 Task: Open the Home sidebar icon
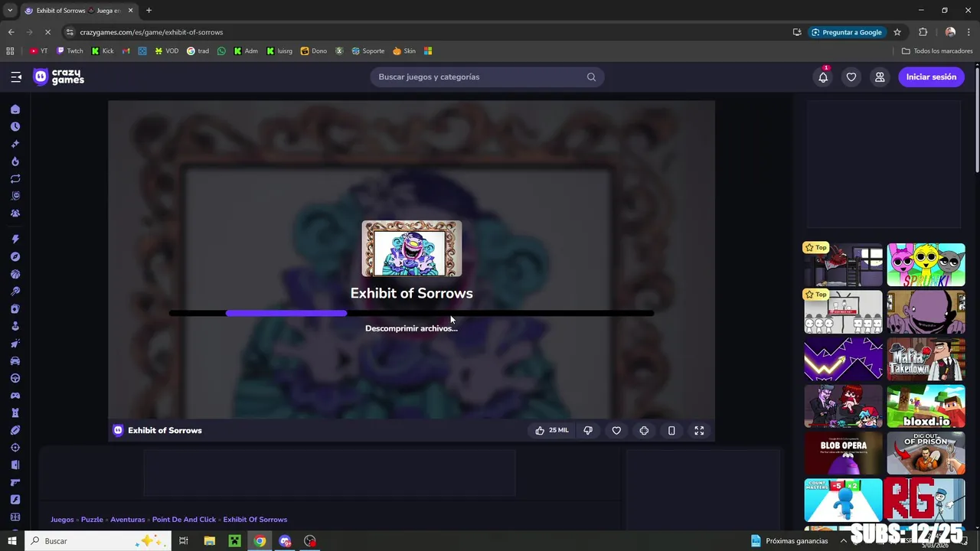[15, 109]
